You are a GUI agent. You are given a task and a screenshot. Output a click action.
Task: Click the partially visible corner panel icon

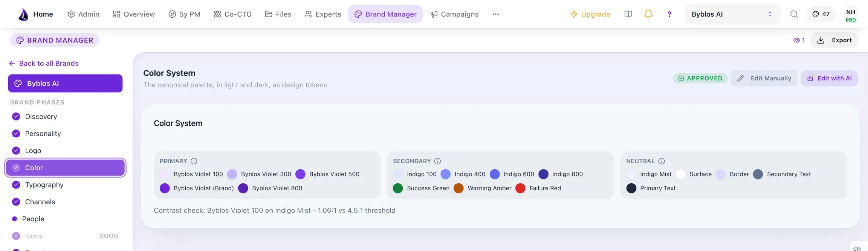857,249
